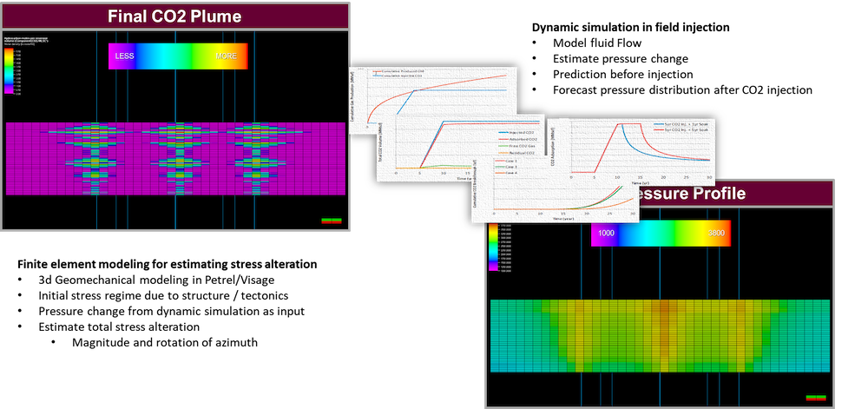Image resolution: width=868 pixels, height=409 pixels.
Task: Click the Final CO2 Plume title banner
Action: click(x=175, y=16)
